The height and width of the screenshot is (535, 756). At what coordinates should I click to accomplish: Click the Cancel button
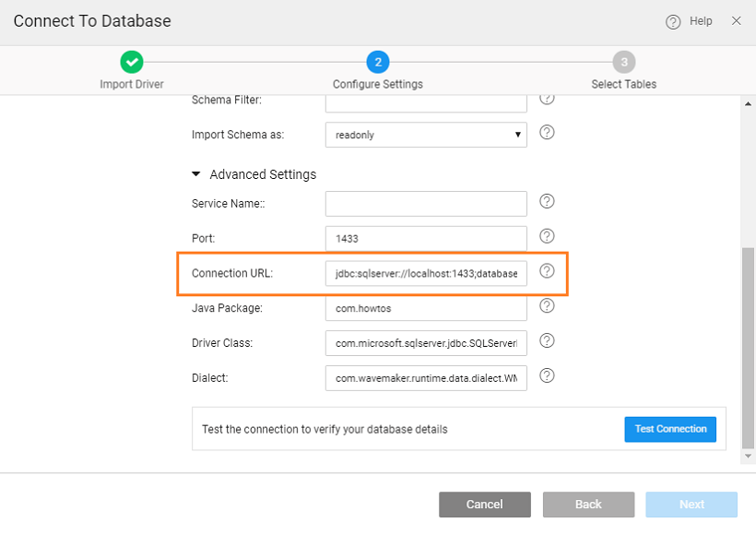[484, 505]
